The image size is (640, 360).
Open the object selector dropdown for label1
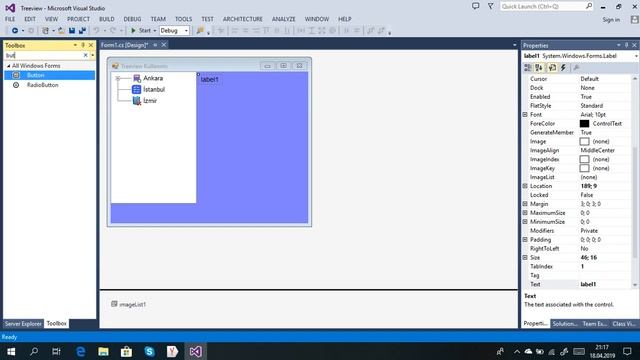[x=636, y=56]
